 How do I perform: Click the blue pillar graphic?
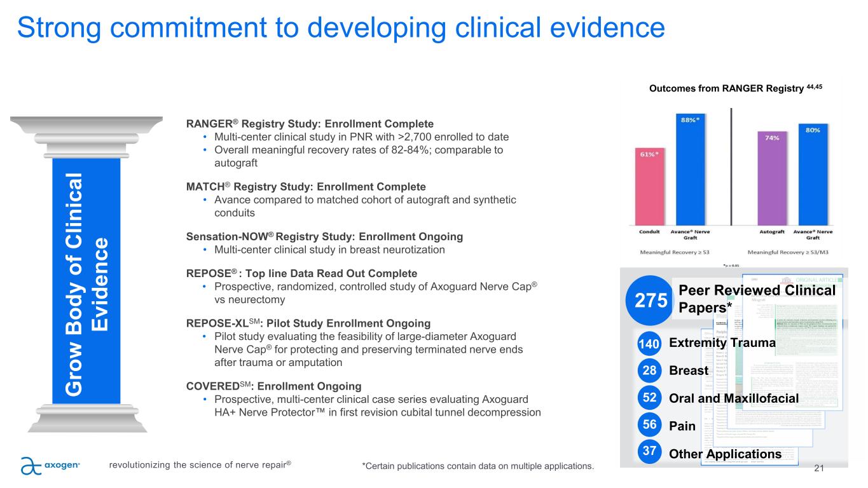coord(85,280)
